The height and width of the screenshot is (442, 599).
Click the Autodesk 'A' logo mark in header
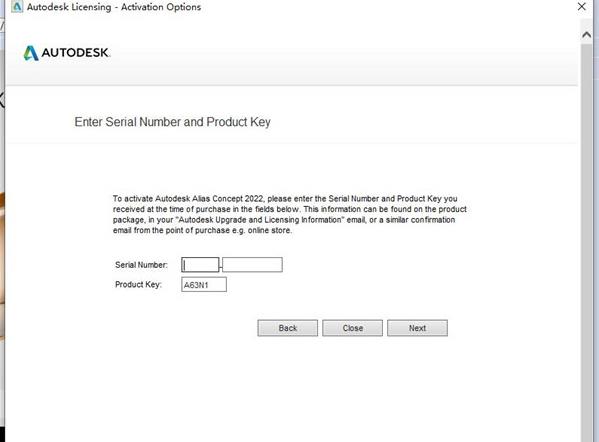(x=31, y=53)
